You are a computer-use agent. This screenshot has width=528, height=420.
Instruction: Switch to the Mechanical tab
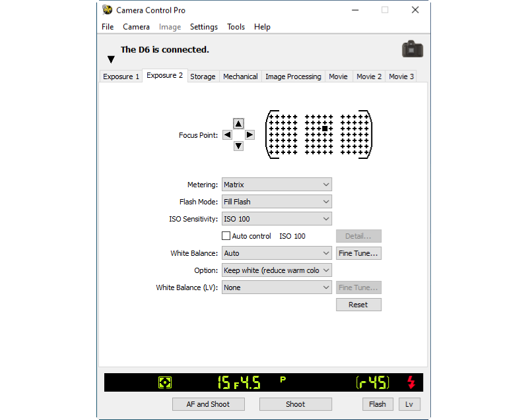click(240, 76)
